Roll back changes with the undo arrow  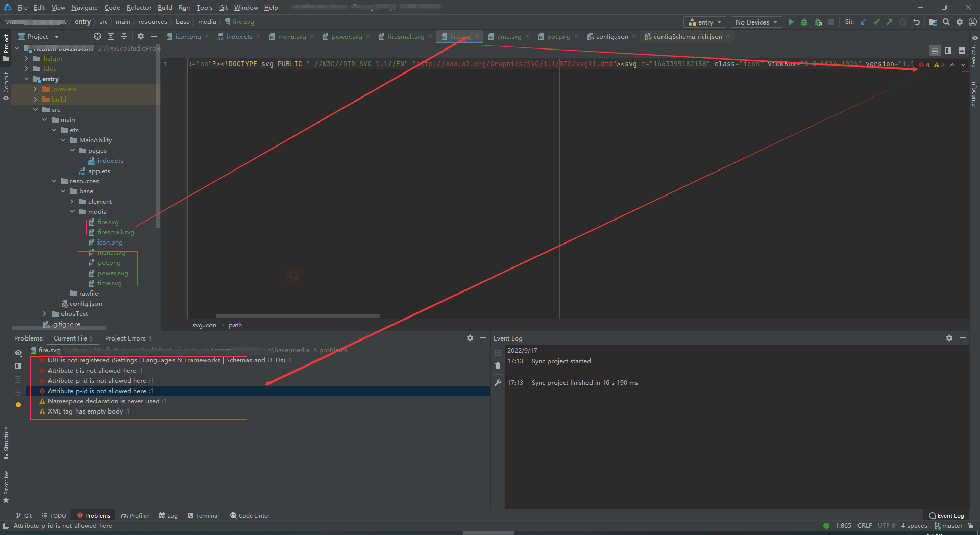[x=916, y=22]
